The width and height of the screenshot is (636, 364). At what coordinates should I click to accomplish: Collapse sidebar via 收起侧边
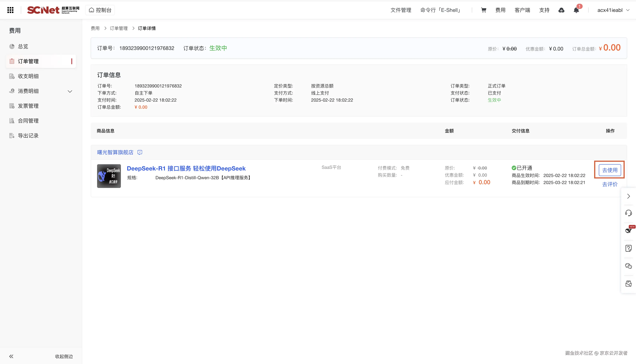64,356
